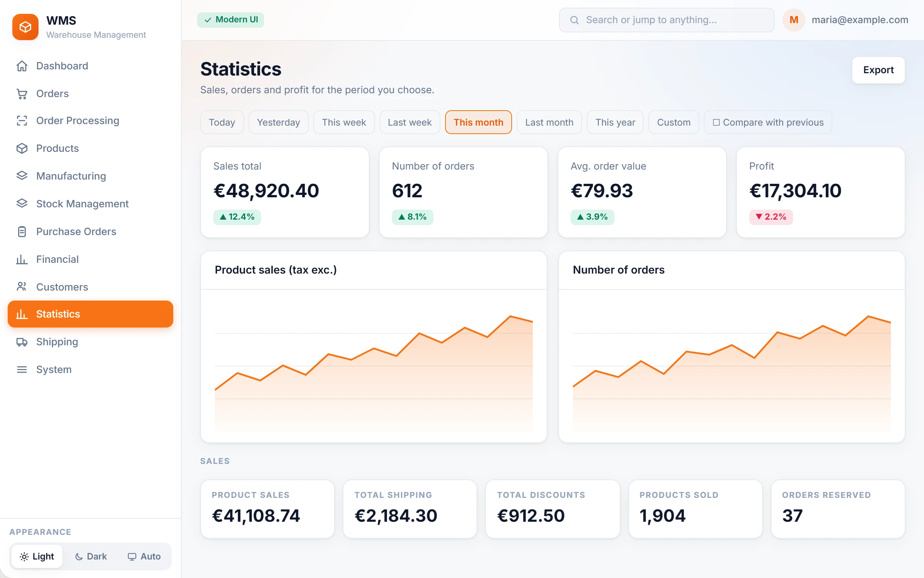Click the Statistics chart icon in sidebar

(x=22, y=314)
